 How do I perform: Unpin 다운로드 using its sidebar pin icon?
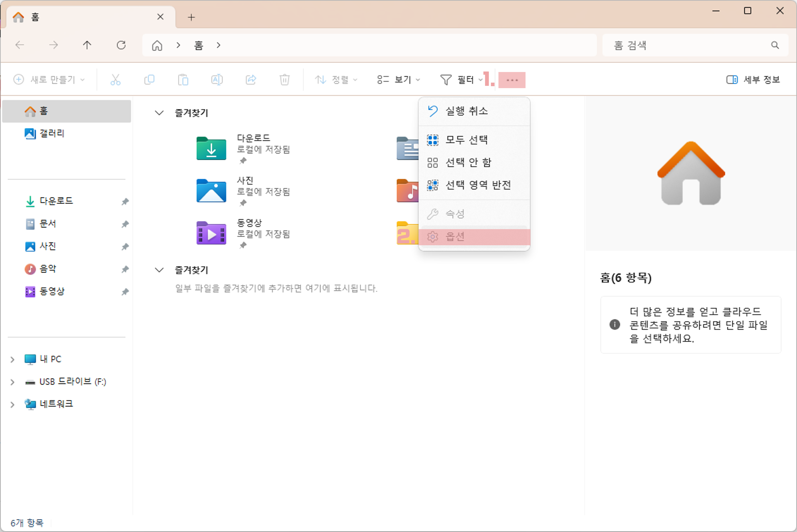point(125,202)
